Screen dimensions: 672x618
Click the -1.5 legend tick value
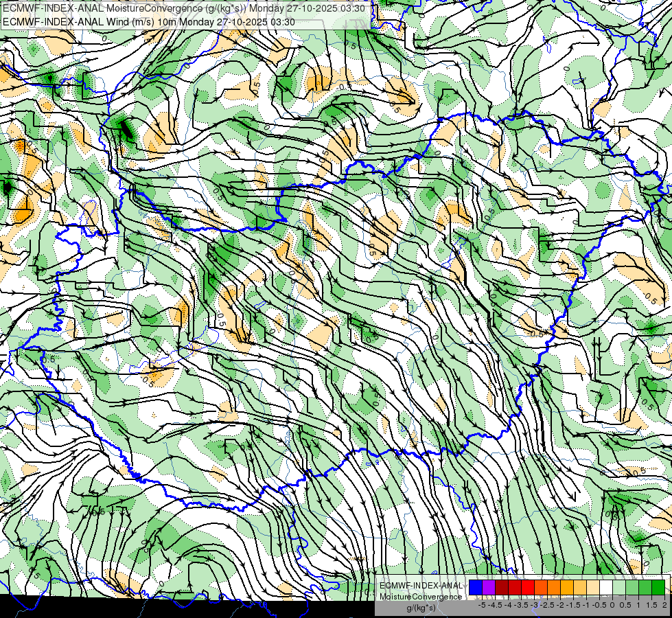coord(573,605)
